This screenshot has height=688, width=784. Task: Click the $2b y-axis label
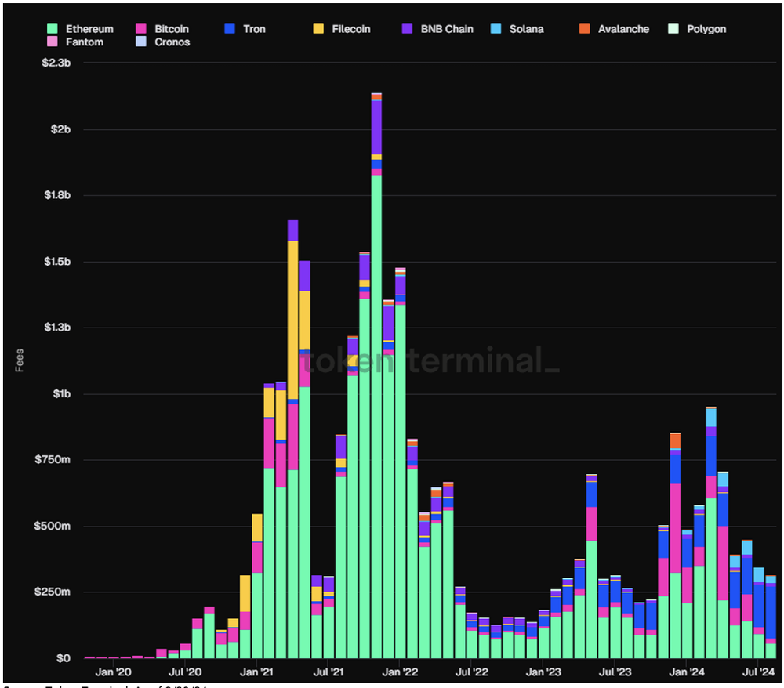click(x=60, y=129)
